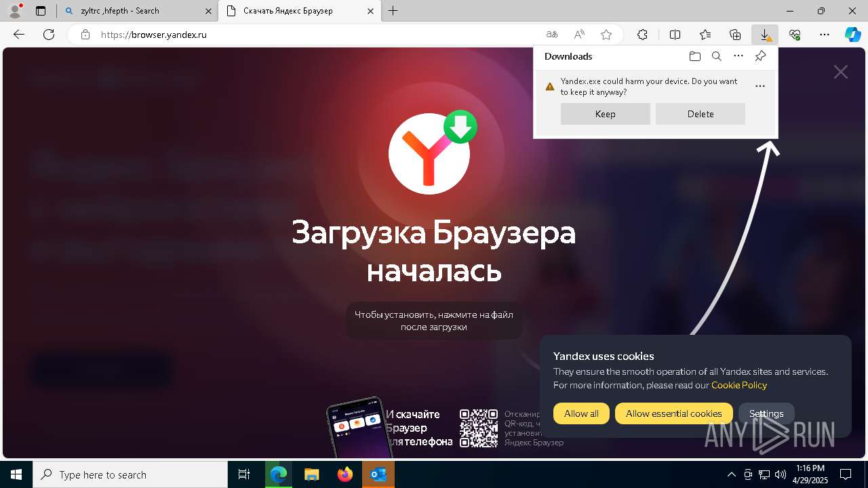Screen dimensions: 868x488
Task: Click the QR code image
Action: pos(479,428)
